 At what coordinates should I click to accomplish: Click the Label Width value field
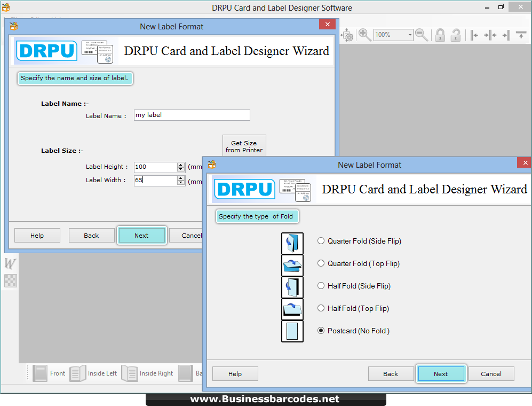pyautogui.click(x=155, y=180)
